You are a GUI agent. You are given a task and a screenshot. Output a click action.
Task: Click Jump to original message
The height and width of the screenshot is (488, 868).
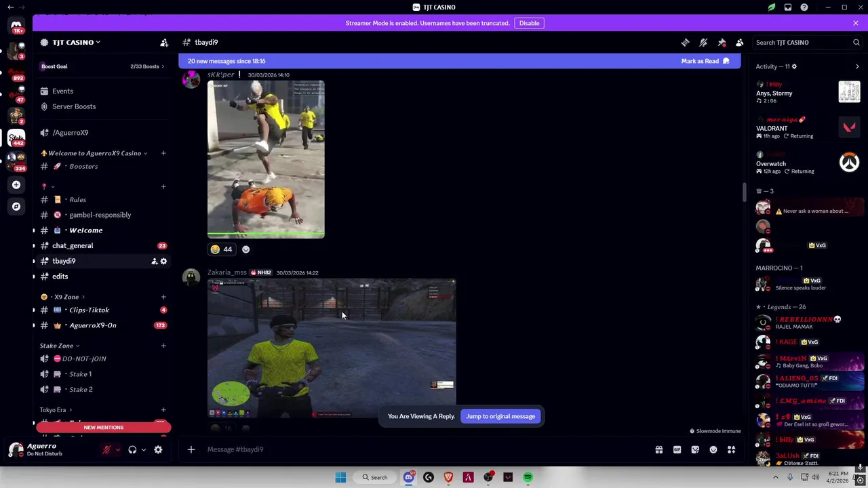point(500,416)
